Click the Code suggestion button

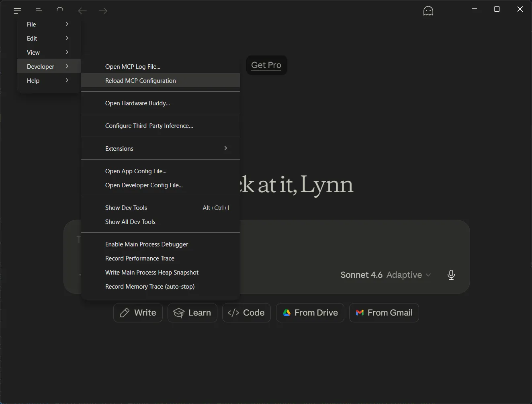click(x=246, y=313)
